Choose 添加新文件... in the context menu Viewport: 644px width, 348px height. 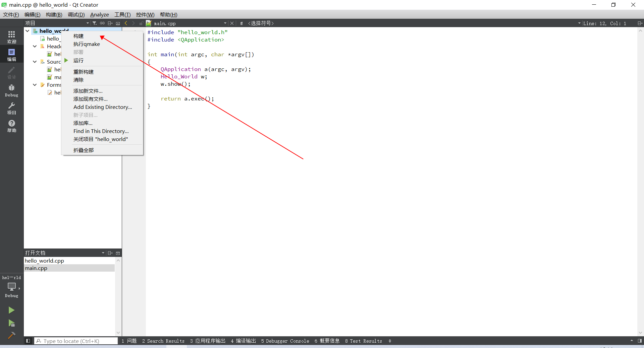(102, 91)
